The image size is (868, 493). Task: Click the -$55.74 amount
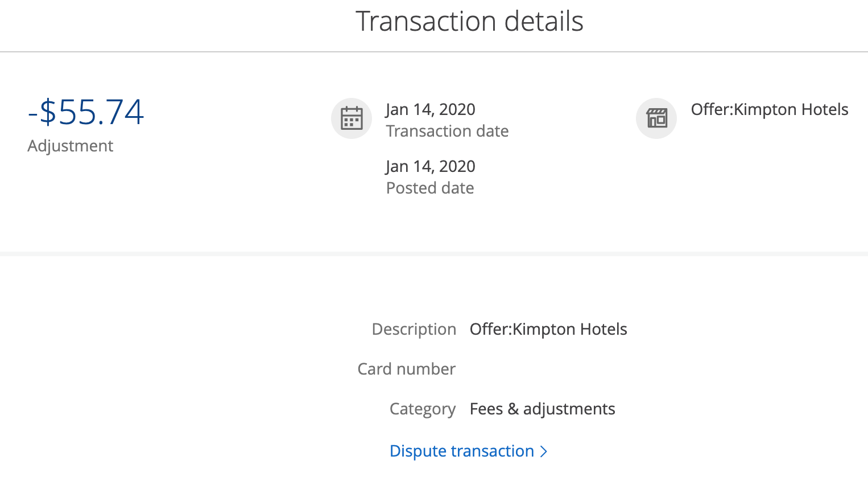86,112
